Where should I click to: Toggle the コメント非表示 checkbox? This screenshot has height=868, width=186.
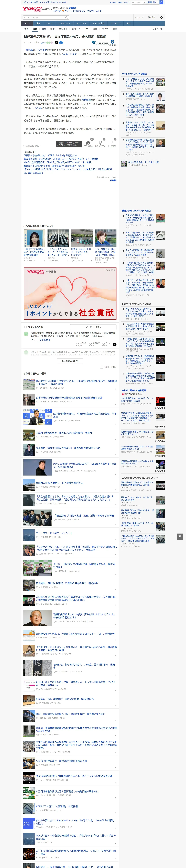point(102,367)
